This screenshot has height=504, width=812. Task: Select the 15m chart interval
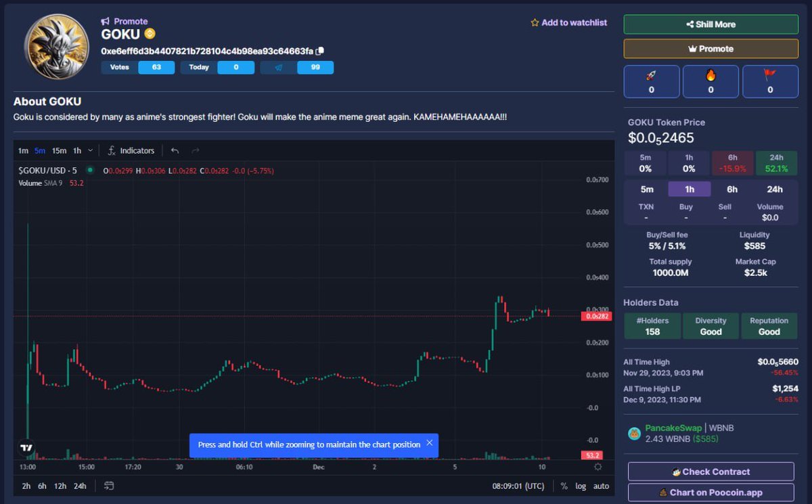pyautogui.click(x=59, y=151)
